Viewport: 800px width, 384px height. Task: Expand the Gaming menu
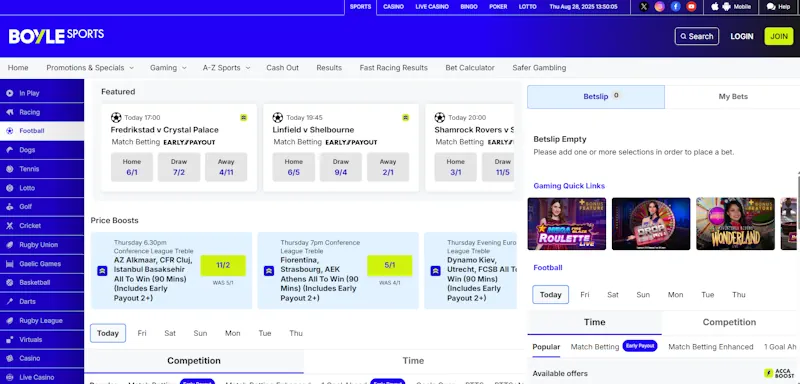point(168,68)
